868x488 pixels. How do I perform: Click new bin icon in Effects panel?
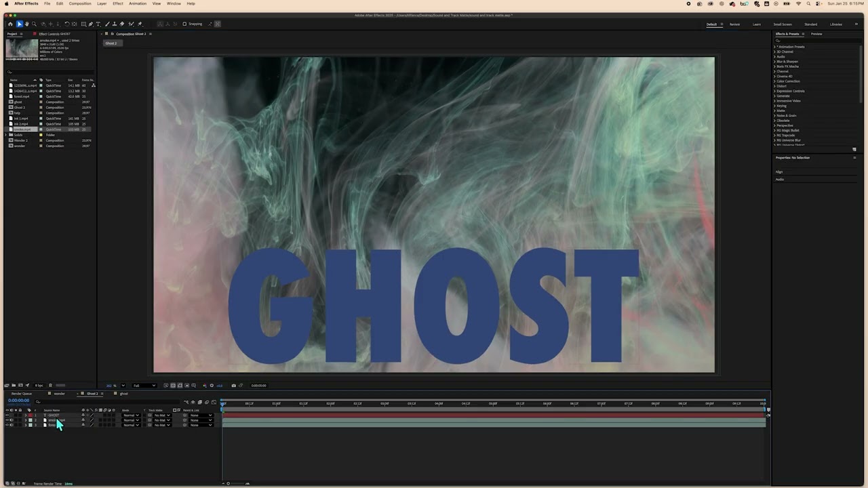(x=854, y=149)
